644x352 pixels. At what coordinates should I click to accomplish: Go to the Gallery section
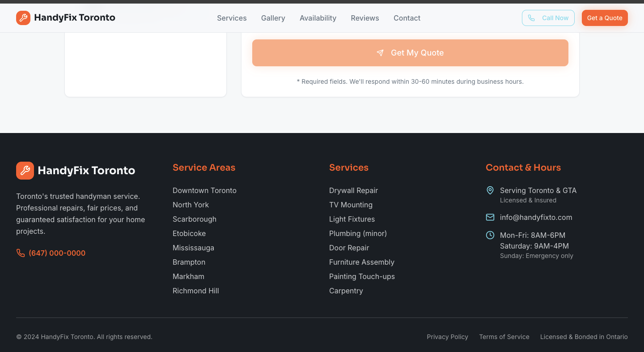click(x=273, y=18)
